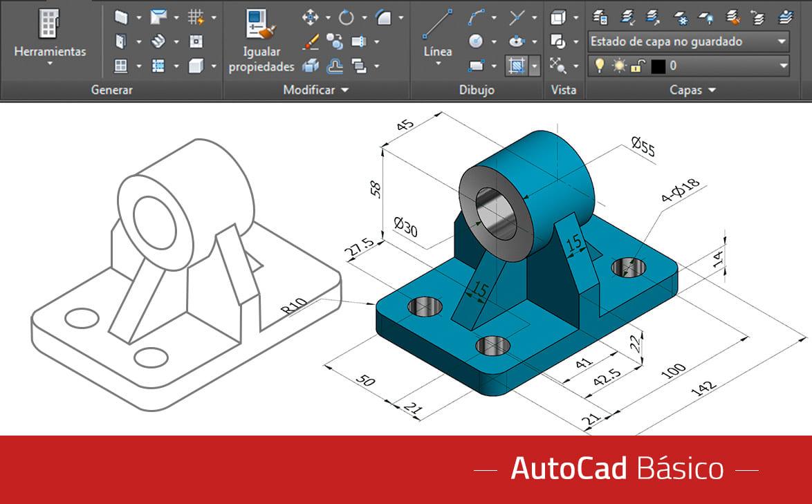Toggle the layer lock padlock
Screen dimensions: 812x504
(x=637, y=66)
